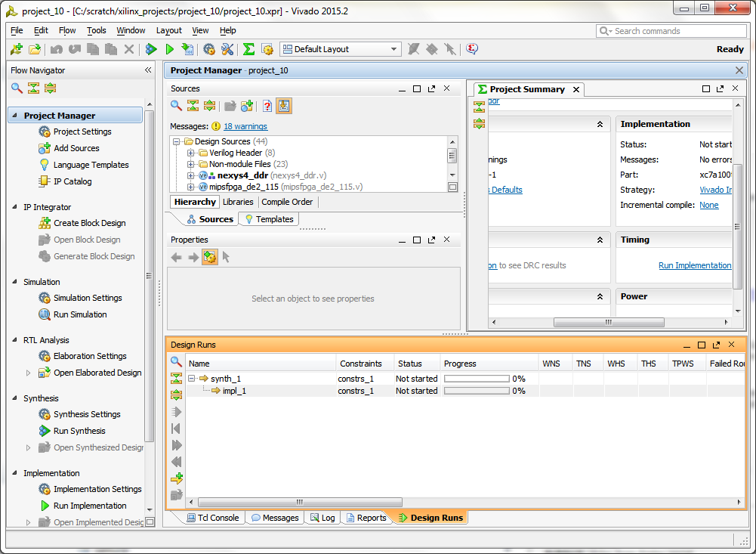Click the Incremental compile None link
Image resolution: width=756 pixels, height=554 pixels.
point(708,205)
